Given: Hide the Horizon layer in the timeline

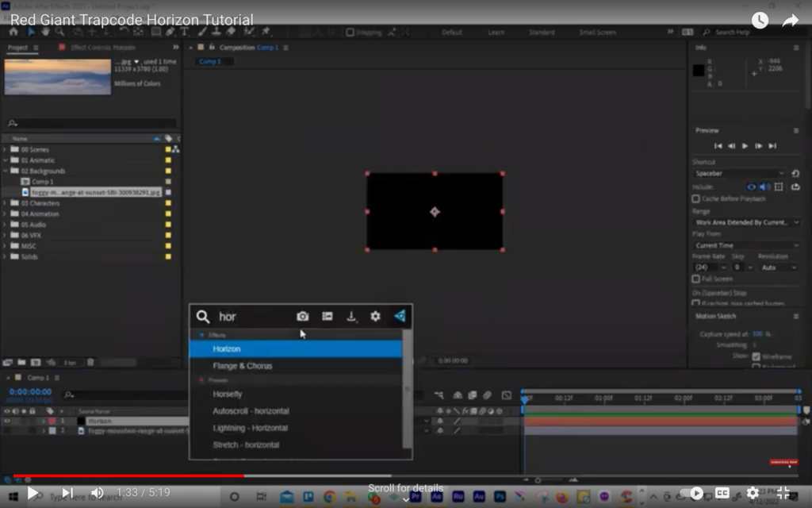Looking at the screenshot, I should [8, 421].
